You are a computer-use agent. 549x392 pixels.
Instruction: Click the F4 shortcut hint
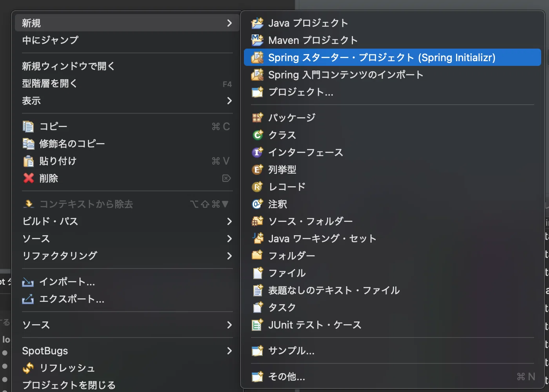[227, 84]
